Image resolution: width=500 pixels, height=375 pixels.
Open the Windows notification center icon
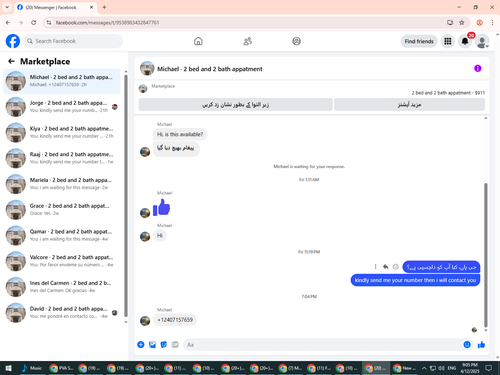coord(489,368)
